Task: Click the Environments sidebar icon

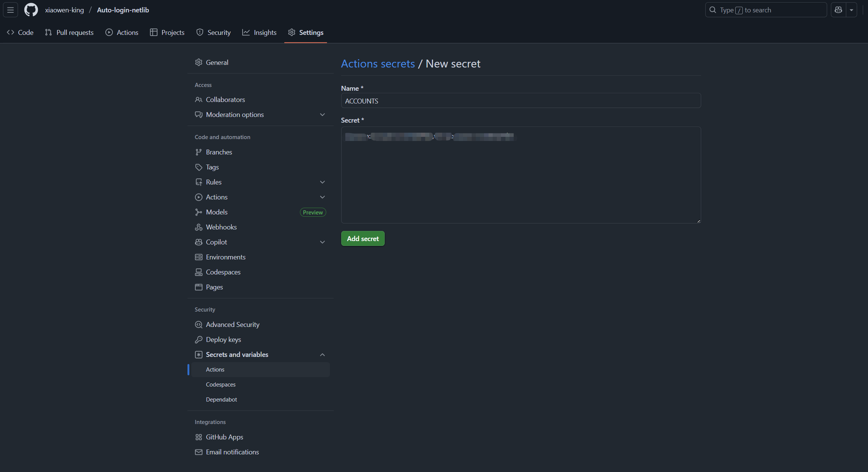Action: pos(198,257)
